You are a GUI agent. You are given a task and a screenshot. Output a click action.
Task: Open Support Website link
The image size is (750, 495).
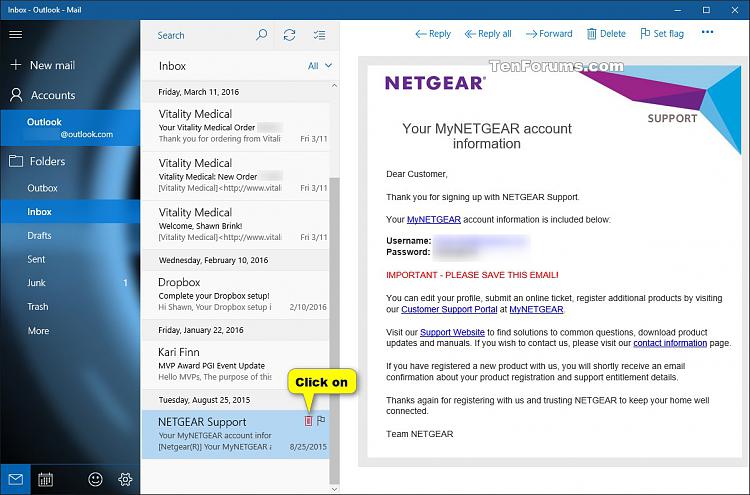452,332
